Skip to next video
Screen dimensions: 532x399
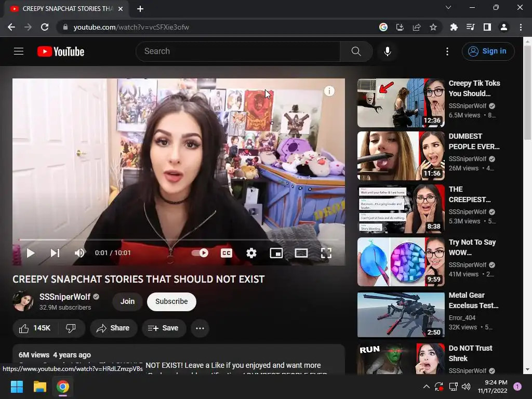click(55, 253)
